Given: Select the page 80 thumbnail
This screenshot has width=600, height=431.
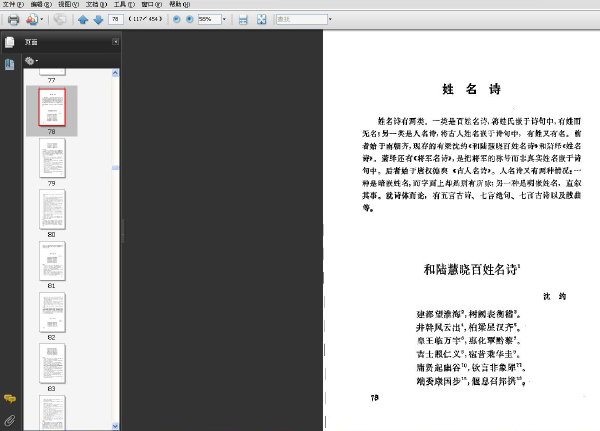Looking at the screenshot, I should [x=52, y=210].
